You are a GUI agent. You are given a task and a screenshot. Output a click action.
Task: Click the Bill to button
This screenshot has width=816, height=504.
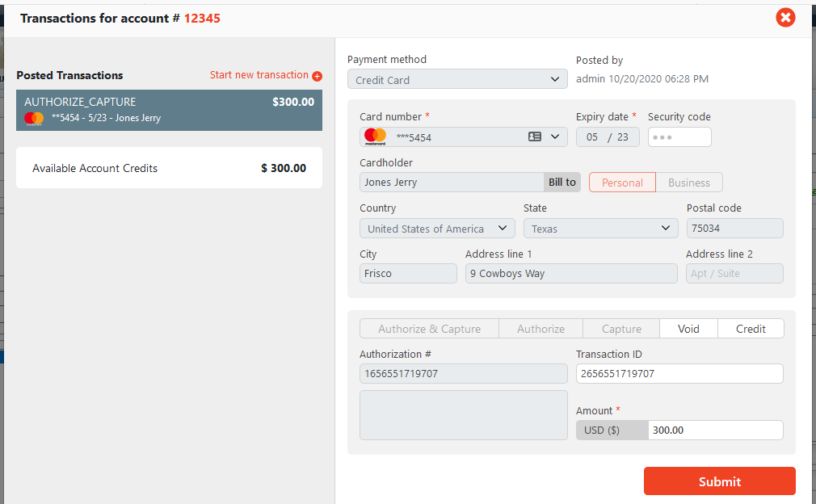click(562, 183)
